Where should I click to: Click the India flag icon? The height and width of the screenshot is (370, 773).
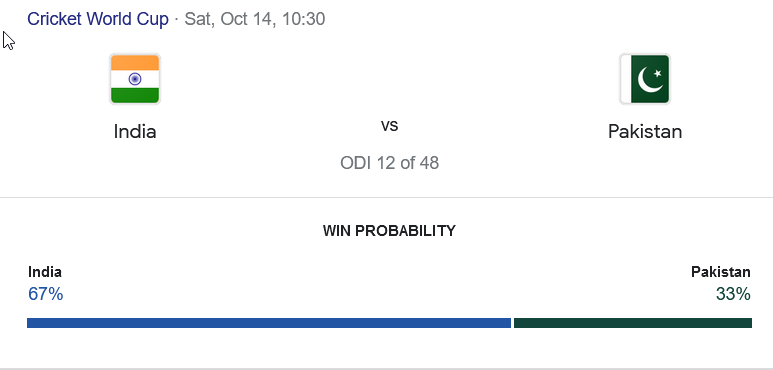click(135, 79)
